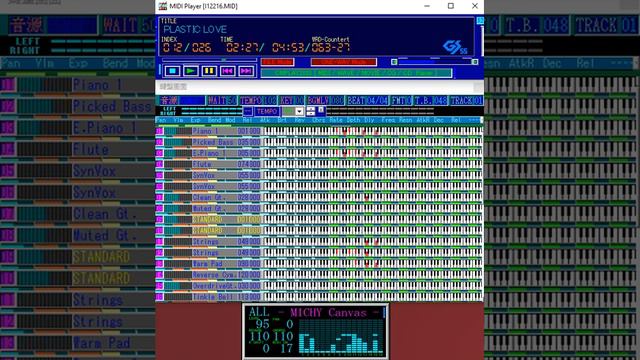Click the TEMPO 102 status cell
Screen dimensions: 640x360
[258, 100]
